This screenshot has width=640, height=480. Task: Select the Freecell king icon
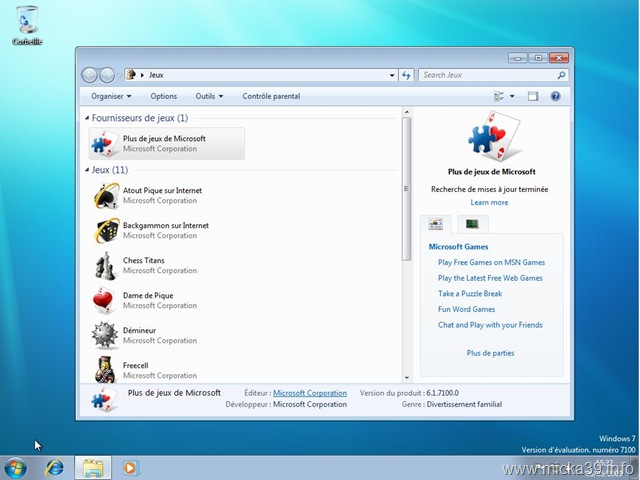click(x=105, y=369)
